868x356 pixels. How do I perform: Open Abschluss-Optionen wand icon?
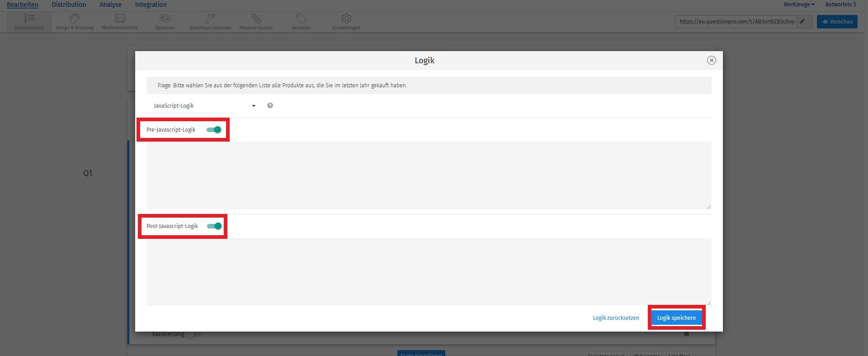coord(210,18)
